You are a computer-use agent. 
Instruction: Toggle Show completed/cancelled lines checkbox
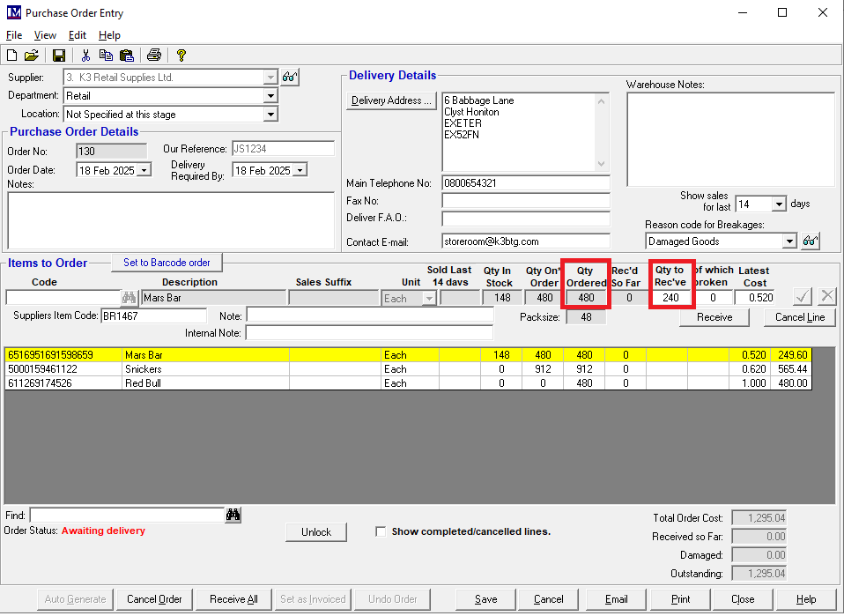point(381,531)
